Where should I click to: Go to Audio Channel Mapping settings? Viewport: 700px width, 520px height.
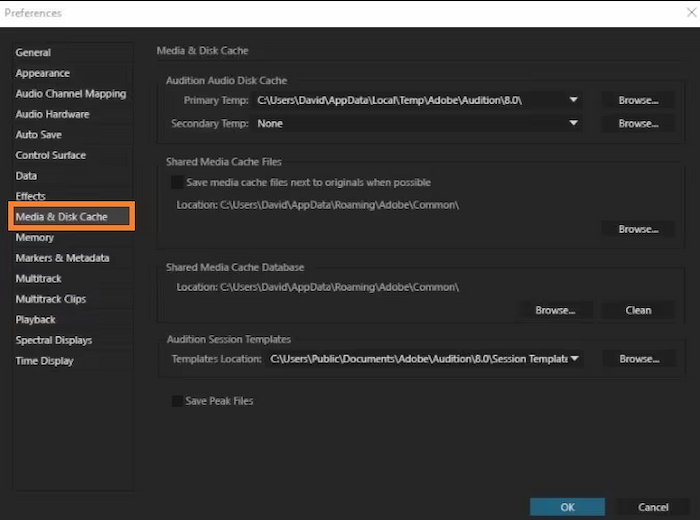(x=71, y=93)
